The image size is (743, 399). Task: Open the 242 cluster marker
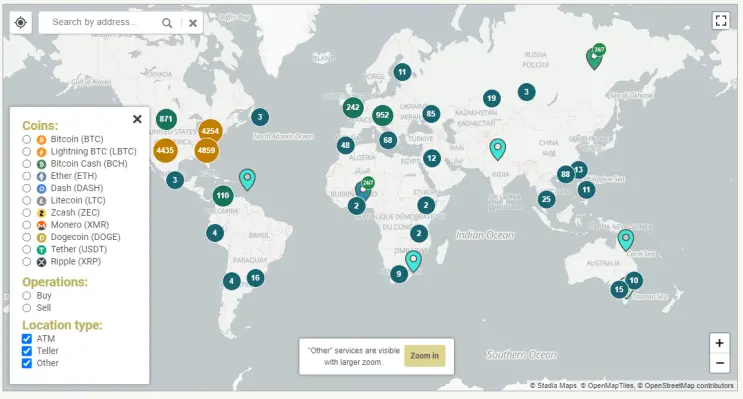click(x=353, y=107)
